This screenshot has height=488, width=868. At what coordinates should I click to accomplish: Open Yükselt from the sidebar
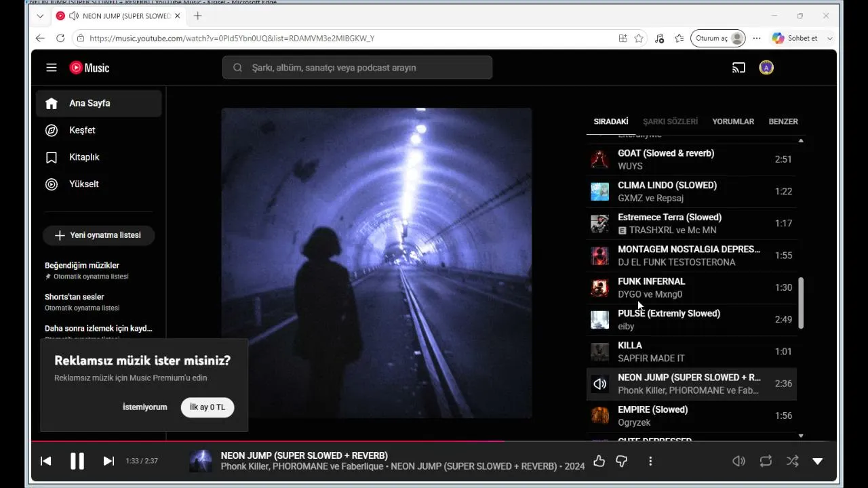(99, 184)
